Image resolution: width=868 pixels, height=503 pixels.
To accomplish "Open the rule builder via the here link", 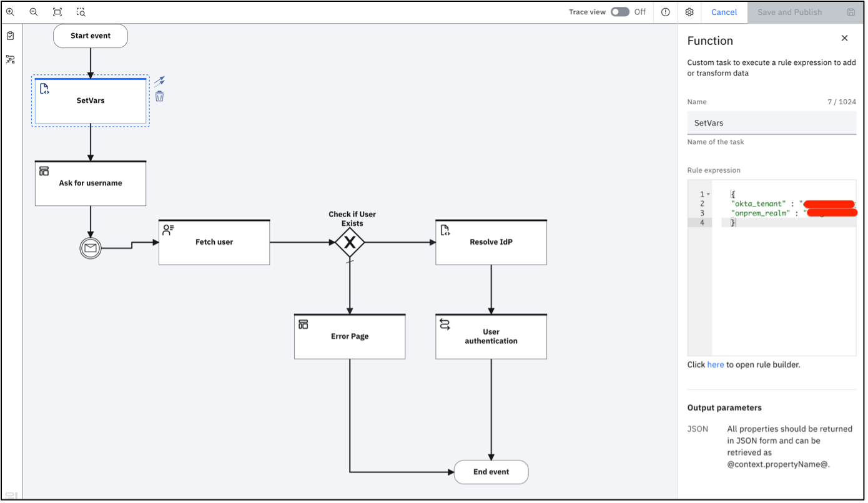I will 716,364.
